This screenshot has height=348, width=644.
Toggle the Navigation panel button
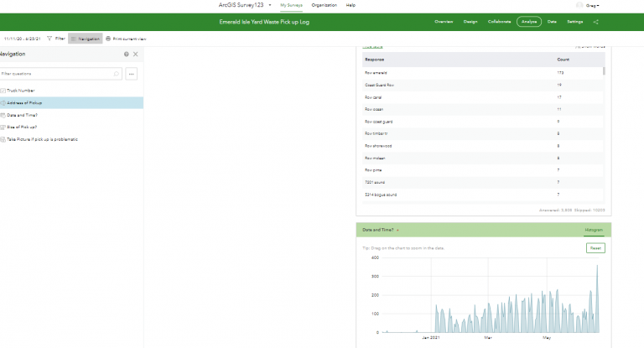tap(85, 39)
